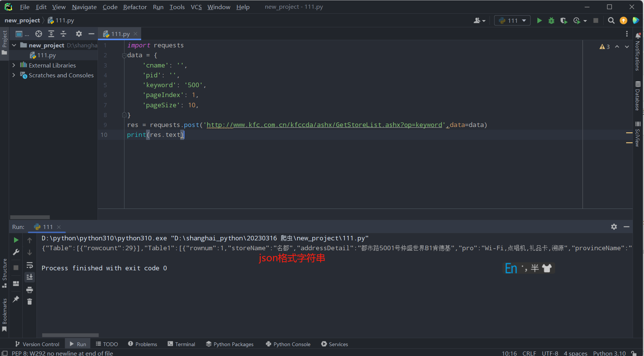Screen dimensions: 644x356
Task: Open the Project view selector dropdown
Action: tap(22, 34)
